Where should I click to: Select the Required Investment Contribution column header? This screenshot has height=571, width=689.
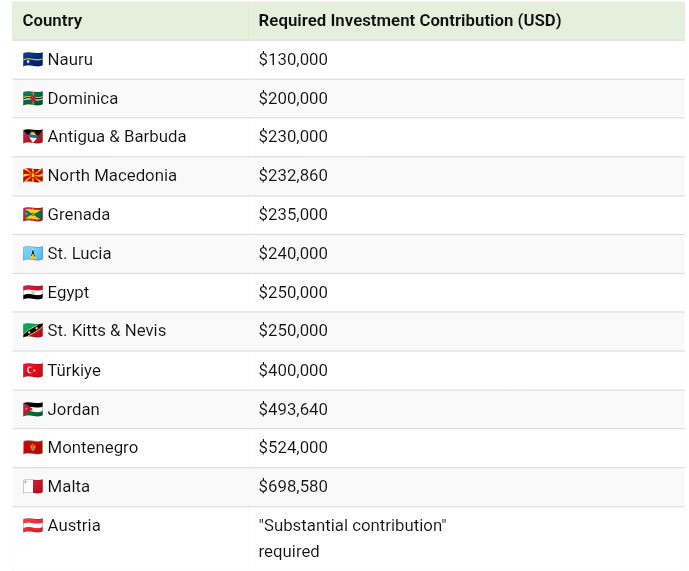[409, 21]
